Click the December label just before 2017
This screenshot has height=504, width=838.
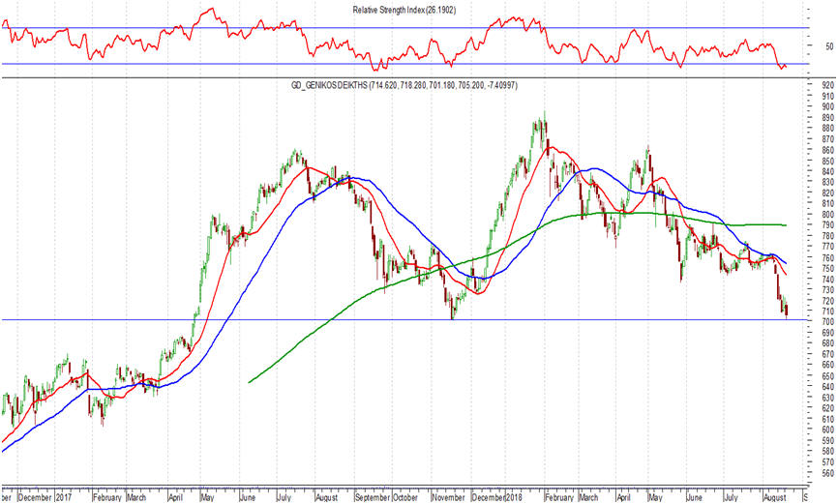pyautogui.click(x=35, y=497)
